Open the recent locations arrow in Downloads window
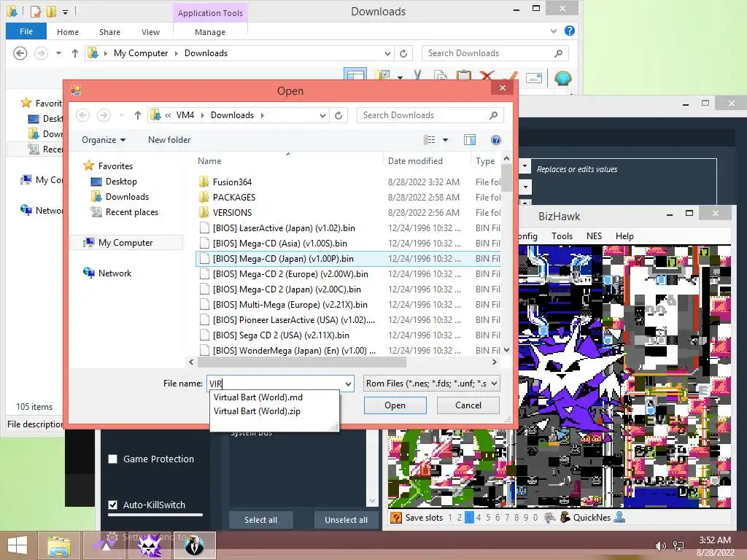The height and width of the screenshot is (560, 747). click(58, 53)
